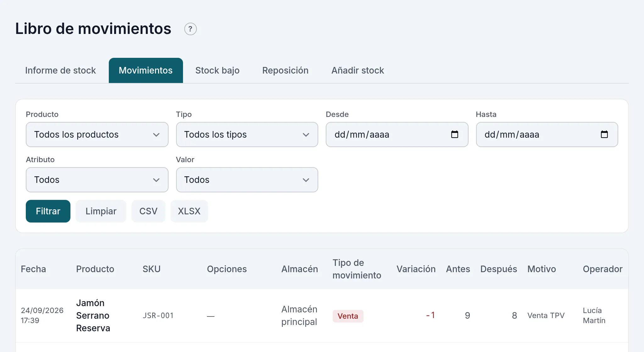Switch to Añadir stock tab
Screen dimensions: 644x352
(x=358, y=70)
